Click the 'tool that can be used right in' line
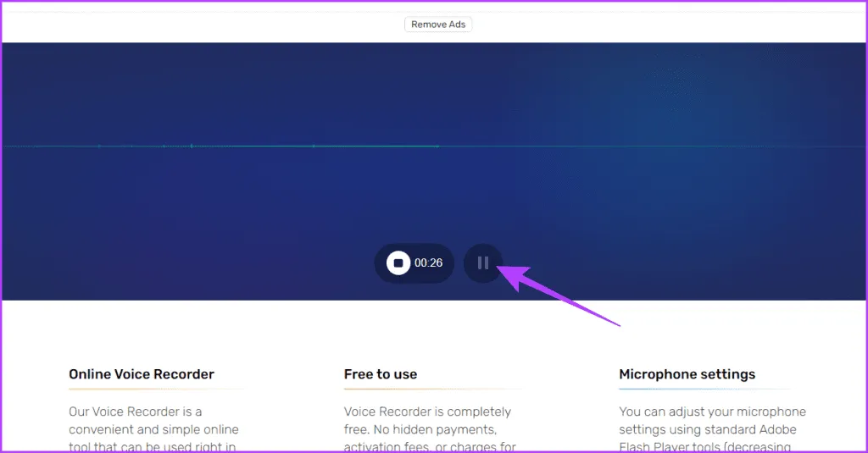This screenshot has width=868, height=453. [x=153, y=446]
